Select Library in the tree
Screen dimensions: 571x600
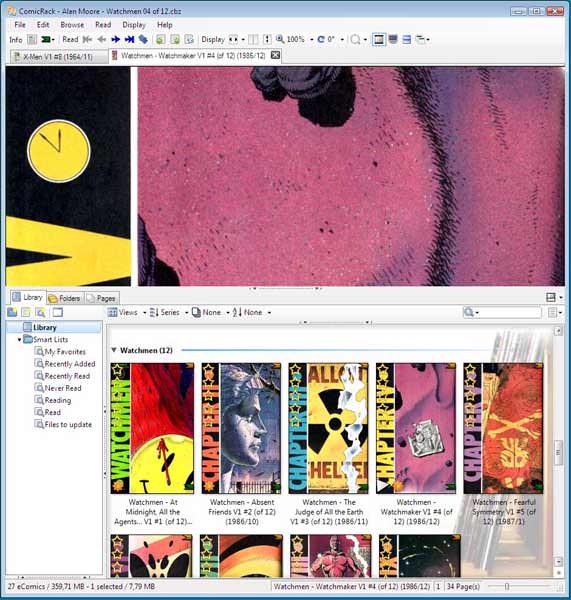click(x=54, y=327)
